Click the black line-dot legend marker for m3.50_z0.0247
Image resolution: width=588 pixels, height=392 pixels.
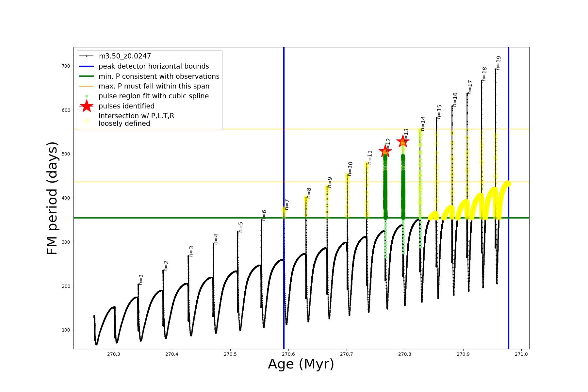[x=87, y=56]
